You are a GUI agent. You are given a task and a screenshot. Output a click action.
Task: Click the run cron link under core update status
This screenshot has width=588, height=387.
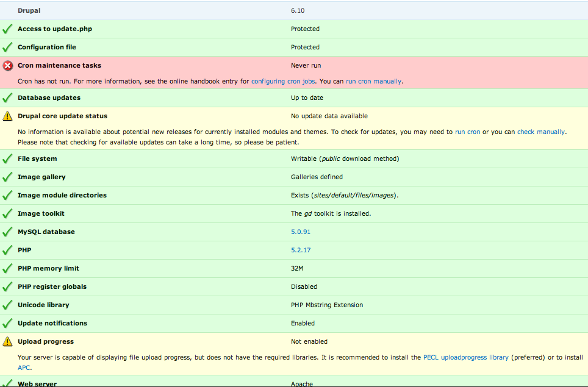pyautogui.click(x=467, y=132)
